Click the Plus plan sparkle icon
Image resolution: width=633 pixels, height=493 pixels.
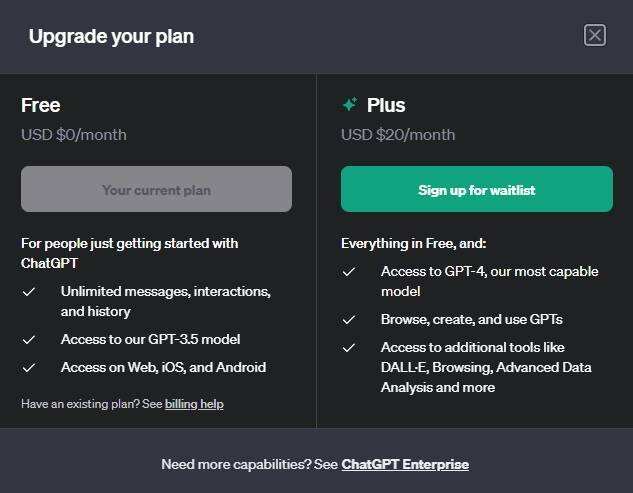350,105
